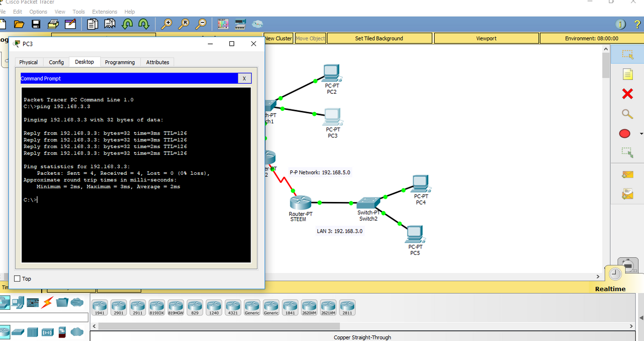The image size is (644, 341).
Task: Pick the Place Note tool
Action: 627,75
